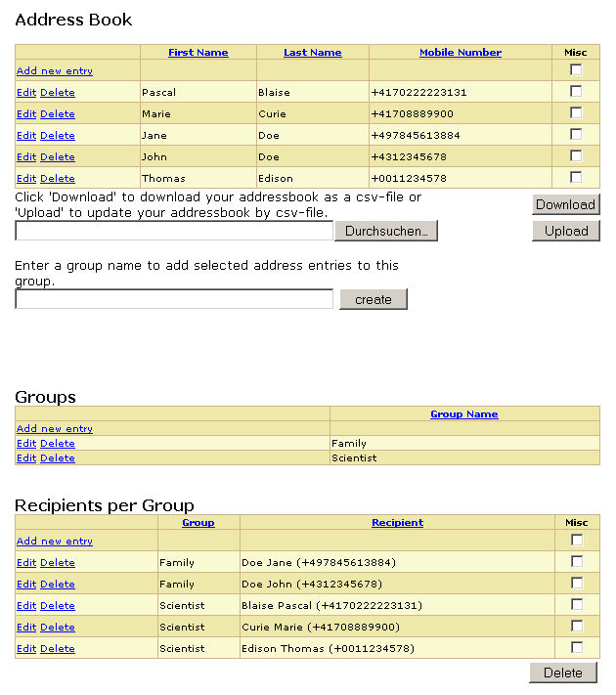Select the checkbox in Thomas Edison row

pos(576,177)
